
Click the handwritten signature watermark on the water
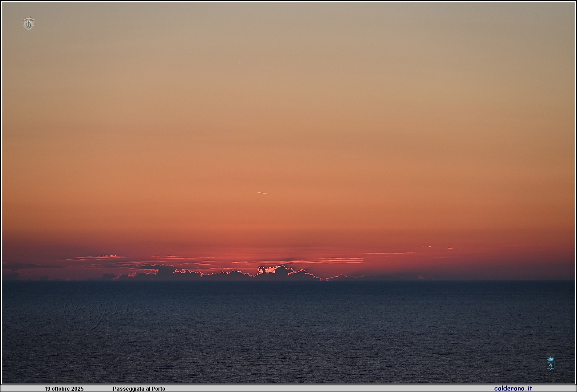[104, 314]
